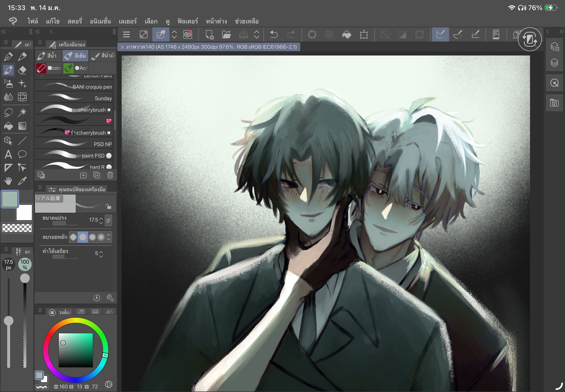Increase brush size with up stepper arrow
This screenshot has height=392, width=565.
point(101,218)
